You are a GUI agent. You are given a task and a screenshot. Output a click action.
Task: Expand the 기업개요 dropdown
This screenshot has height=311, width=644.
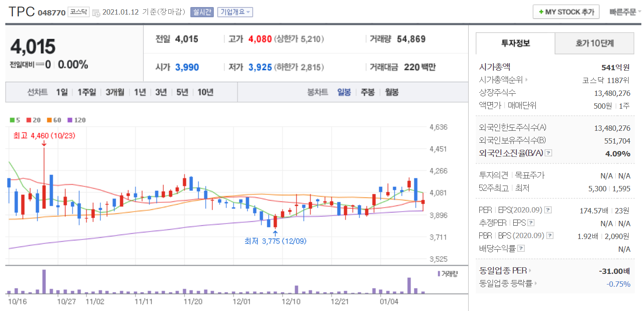point(235,12)
